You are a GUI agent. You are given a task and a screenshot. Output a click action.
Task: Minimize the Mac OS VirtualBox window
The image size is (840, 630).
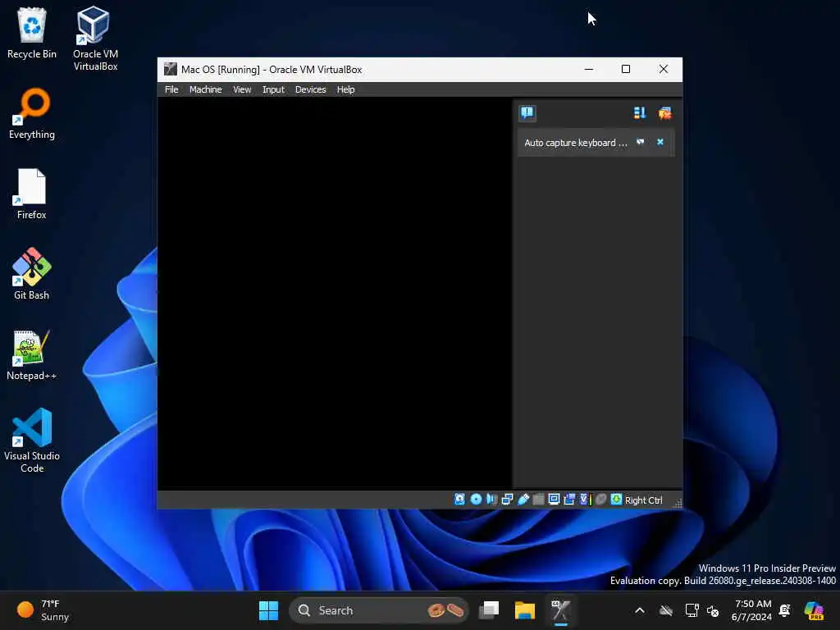point(589,69)
